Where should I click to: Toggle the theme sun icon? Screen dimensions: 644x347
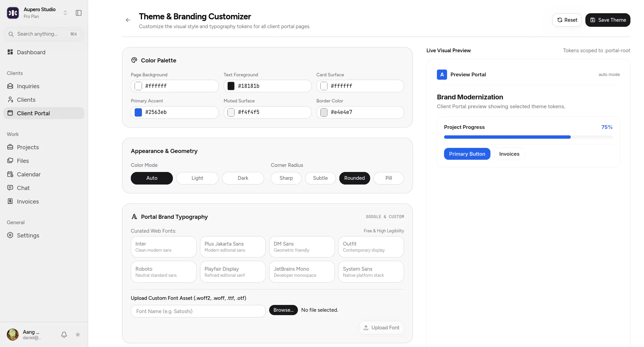pos(78,335)
